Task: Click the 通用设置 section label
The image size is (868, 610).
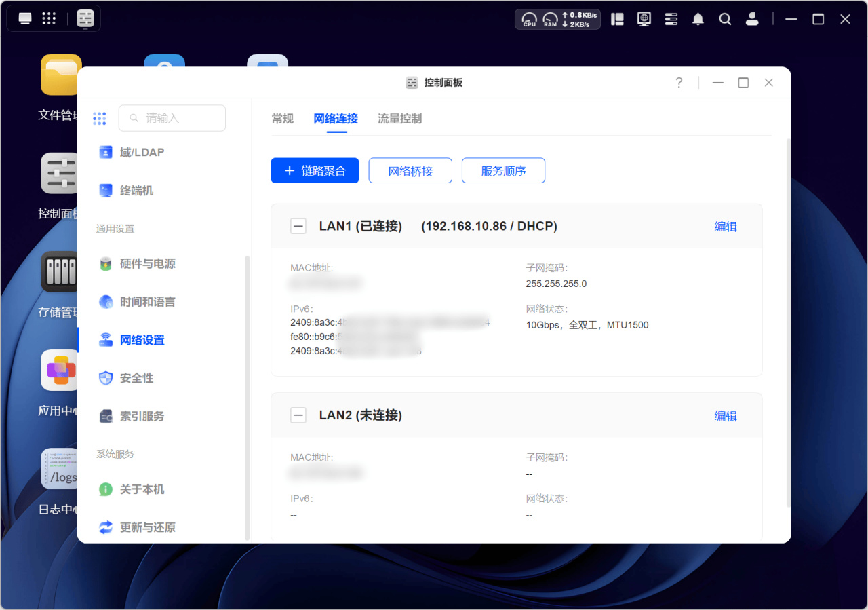Action: pos(115,229)
